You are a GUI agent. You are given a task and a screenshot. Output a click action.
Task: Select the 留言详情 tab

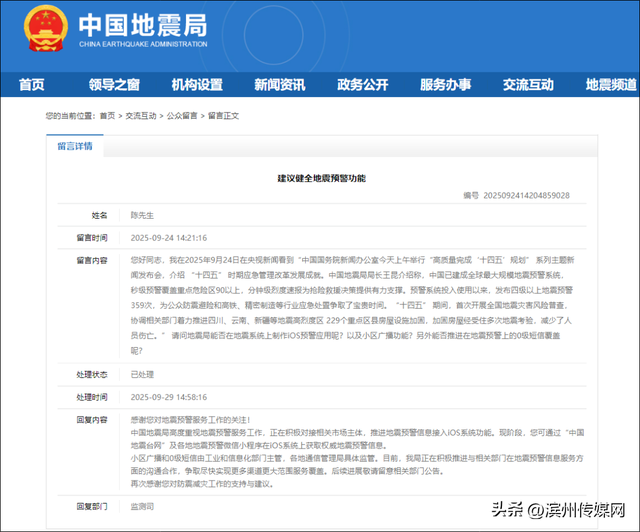[x=75, y=146]
